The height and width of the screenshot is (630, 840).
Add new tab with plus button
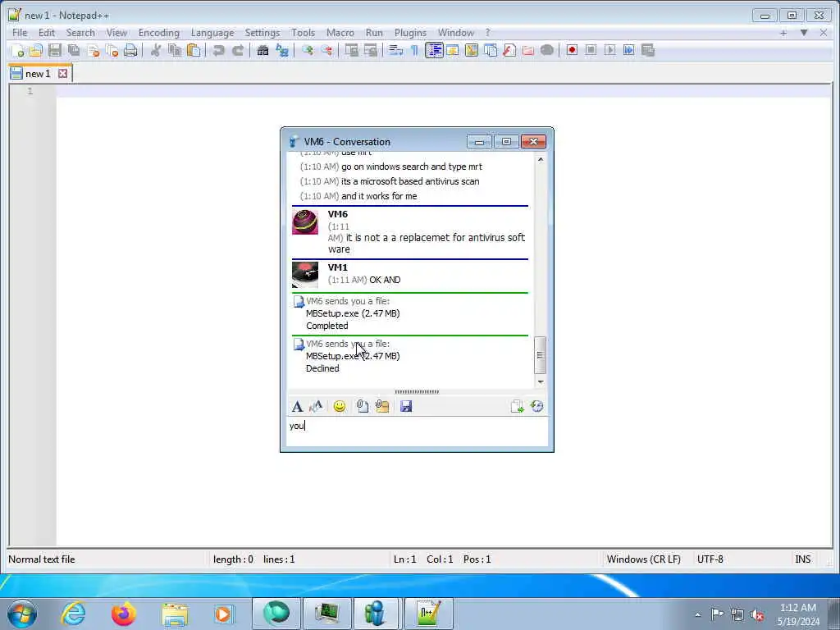pyautogui.click(x=783, y=33)
